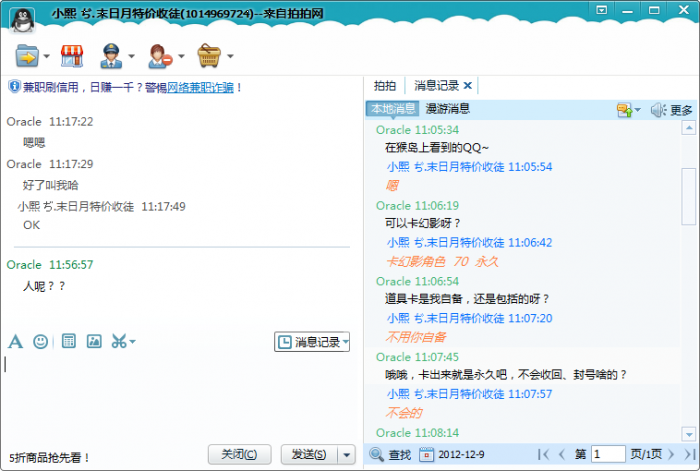Switch to the 漫游消息 tab
This screenshot has width=700, height=471.
coord(448,108)
